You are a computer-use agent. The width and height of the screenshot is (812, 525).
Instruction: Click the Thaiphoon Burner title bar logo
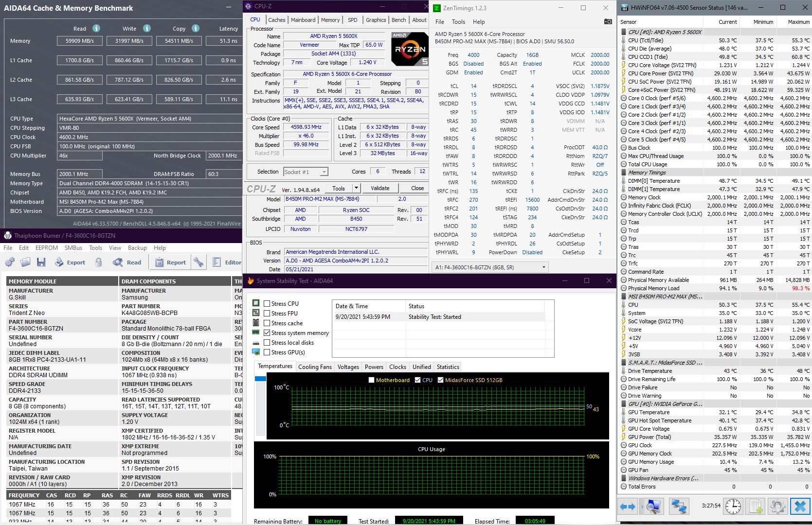click(8, 235)
